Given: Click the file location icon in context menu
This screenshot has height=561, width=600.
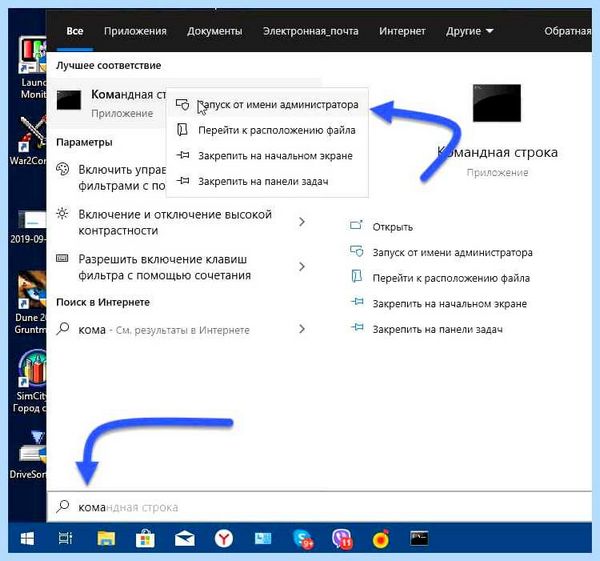Looking at the screenshot, I should click(x=183, y=130).
